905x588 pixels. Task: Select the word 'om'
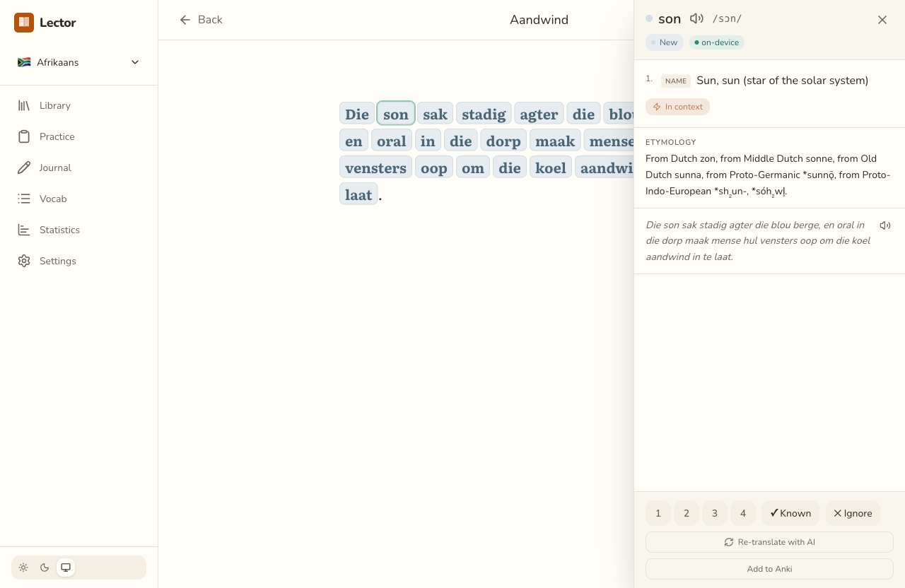pos(473,167)
